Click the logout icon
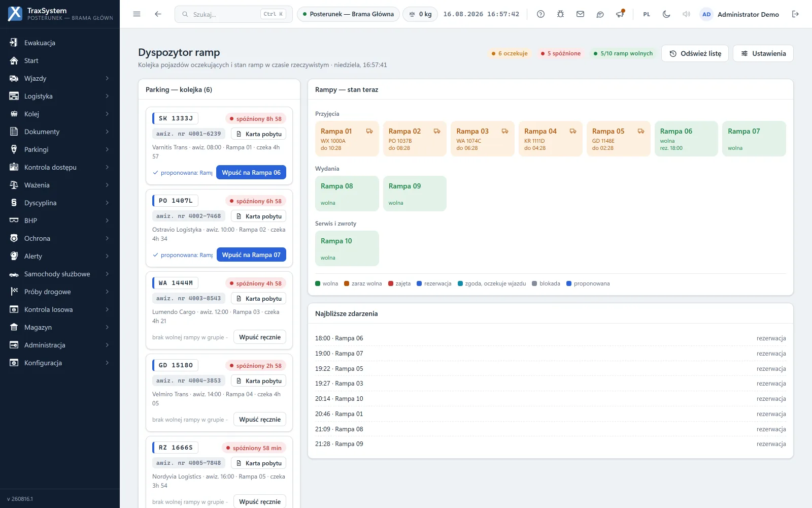812x508 pixels. (795, 14)
